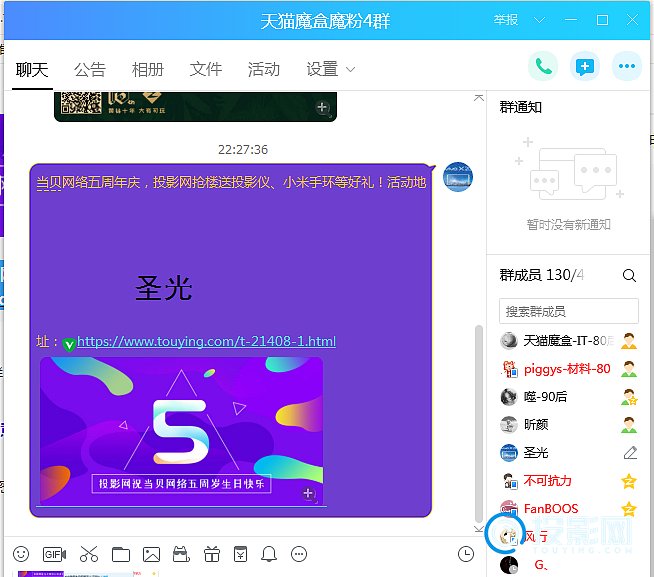This screenshot has width=654, height=577.
Task: Open the three-dots more options button
Action: click(626, 66)
